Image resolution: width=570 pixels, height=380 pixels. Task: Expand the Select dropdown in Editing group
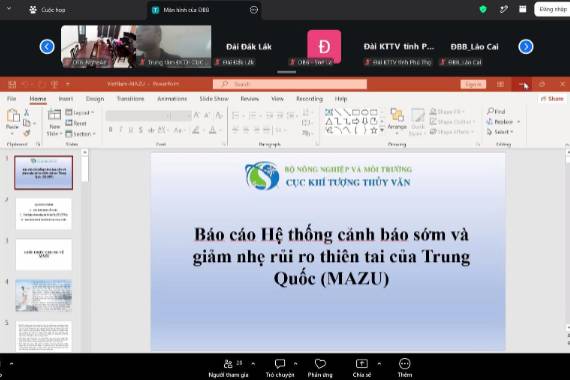[500, 132]
